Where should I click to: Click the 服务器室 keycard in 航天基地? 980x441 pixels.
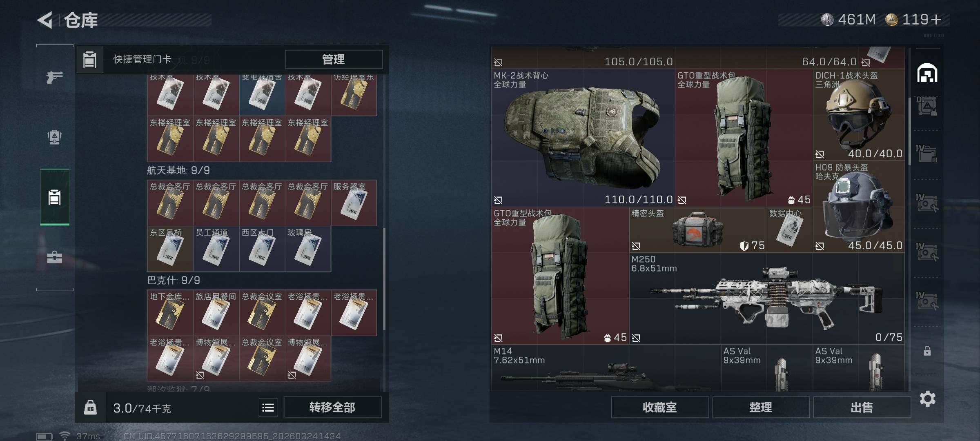[354, 203]
